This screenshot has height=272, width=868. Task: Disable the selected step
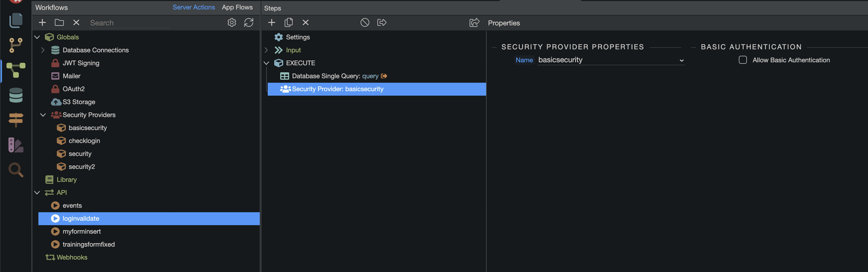[365, 23]
